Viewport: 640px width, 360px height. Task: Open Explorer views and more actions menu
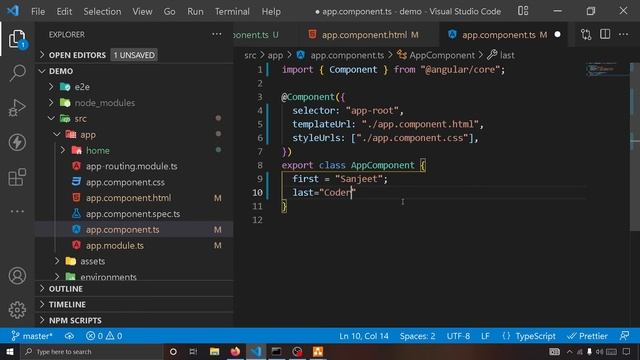tap(217, 35)
